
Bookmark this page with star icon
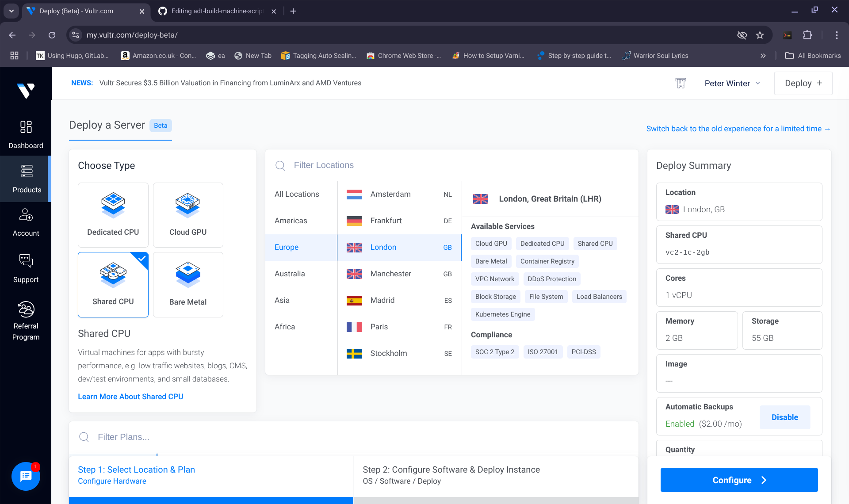(x=760, y=35)
